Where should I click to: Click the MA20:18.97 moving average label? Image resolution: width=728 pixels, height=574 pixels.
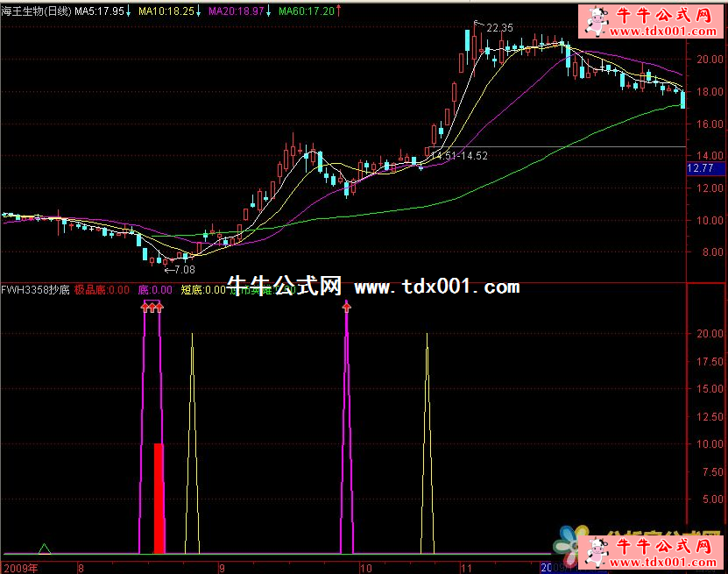[x=237, y=11]
